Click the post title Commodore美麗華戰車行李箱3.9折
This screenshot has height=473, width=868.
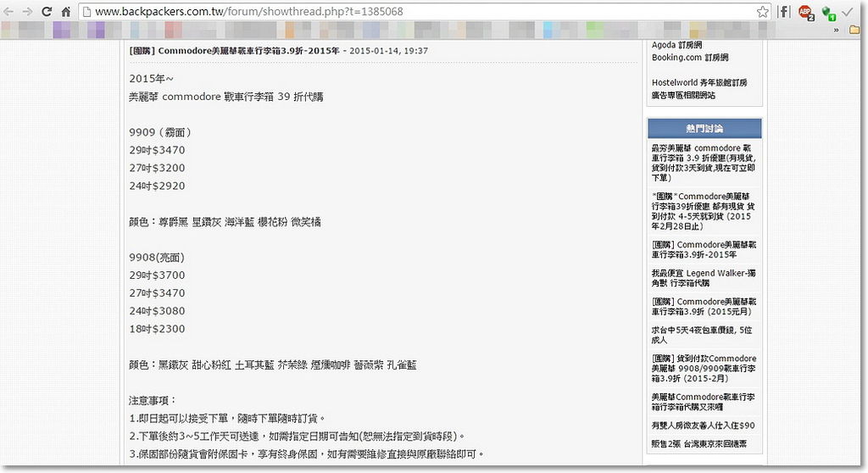(x=234, y=50)
